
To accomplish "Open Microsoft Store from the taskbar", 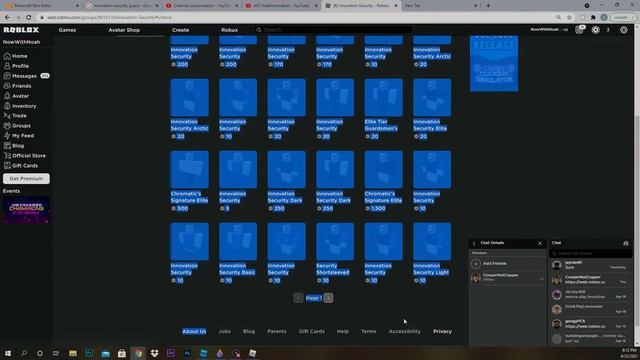I will (x=122, y=353).
